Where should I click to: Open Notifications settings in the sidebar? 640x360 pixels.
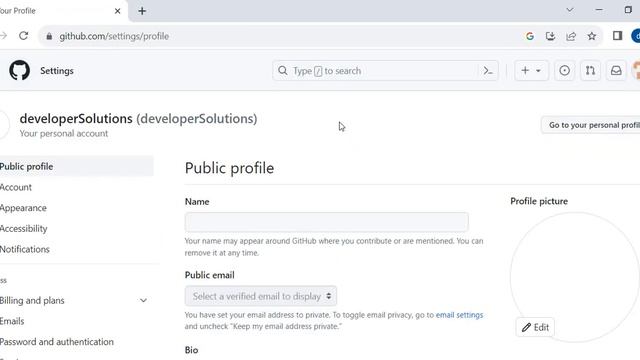point(24,249)
